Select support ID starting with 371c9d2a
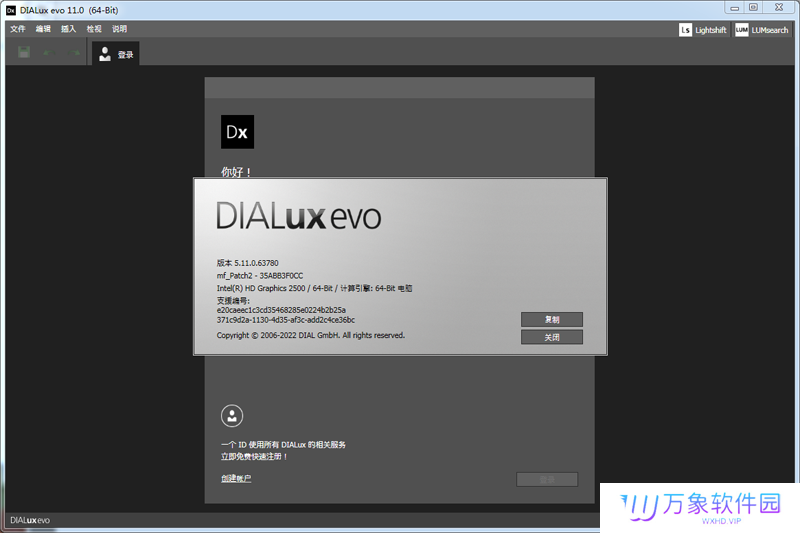This screenshot has width=800, height=533. click(x=286, y=320)
